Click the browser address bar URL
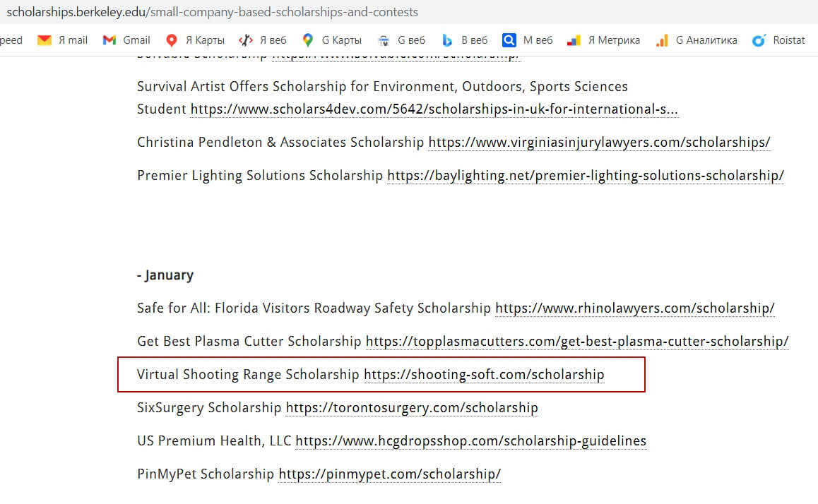Screen dimensions: 818x504 [x=212, y=12]
